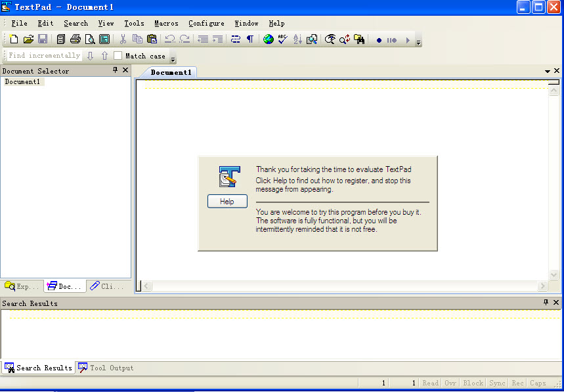
Task: Open the Window menu
Action: tap(246, 24)
